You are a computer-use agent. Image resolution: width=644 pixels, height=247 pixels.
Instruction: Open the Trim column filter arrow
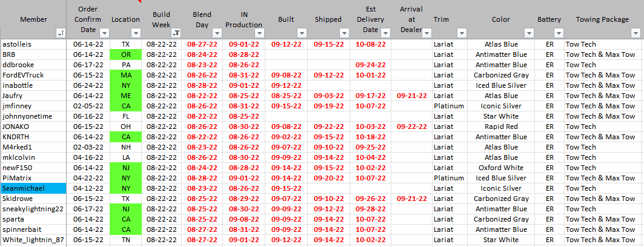pos(462,33)
